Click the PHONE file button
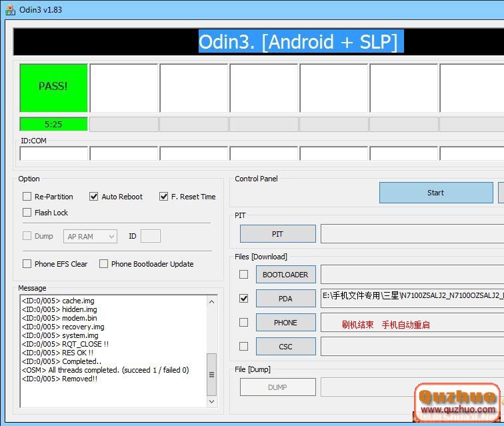Viewport: 504px width, 426px height. (x=285, y=323)
